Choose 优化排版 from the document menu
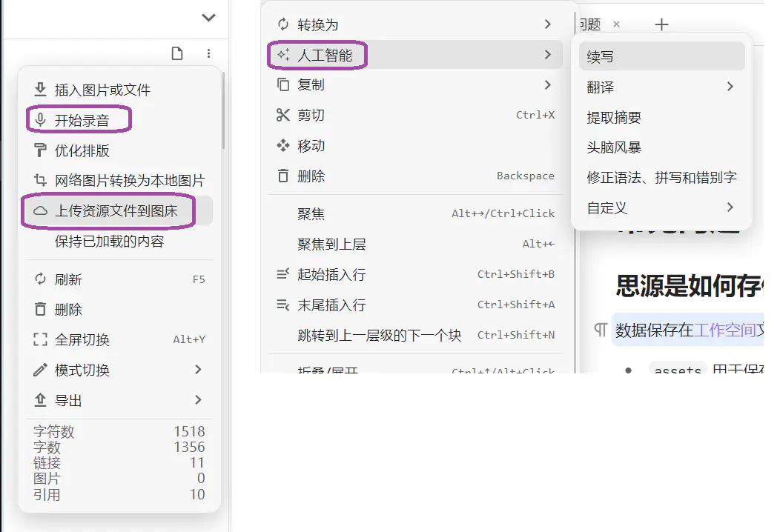 [x=119, y=150]
